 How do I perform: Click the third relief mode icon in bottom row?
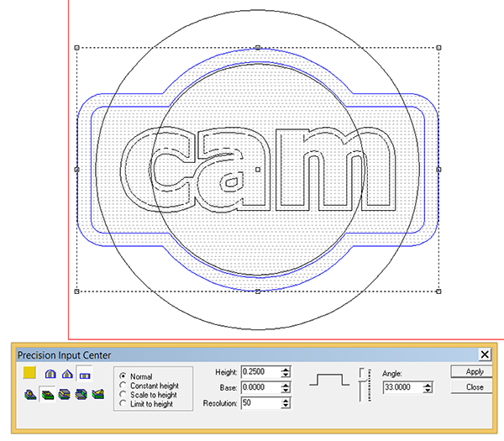tap(65, 394)
